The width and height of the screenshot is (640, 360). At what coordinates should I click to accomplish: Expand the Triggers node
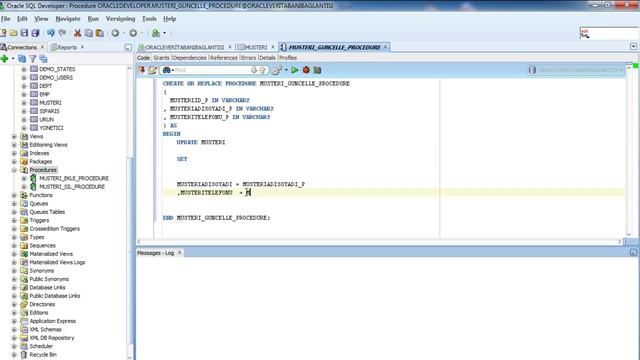(x=14, y=220)
